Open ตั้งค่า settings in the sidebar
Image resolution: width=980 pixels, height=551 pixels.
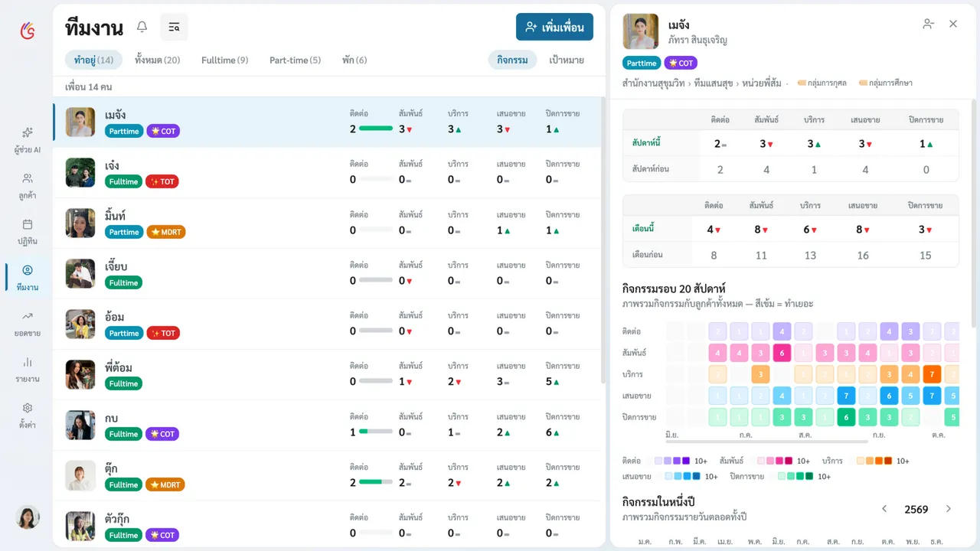[x=28, y=416]
